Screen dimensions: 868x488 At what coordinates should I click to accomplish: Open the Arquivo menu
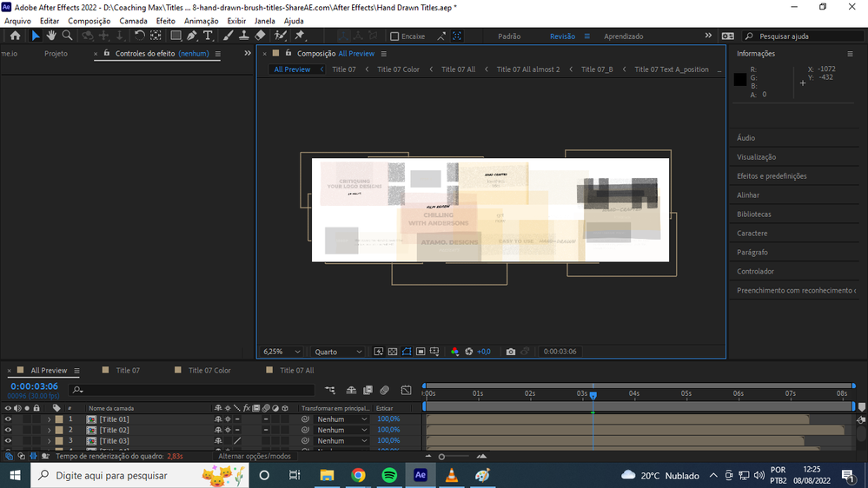click(x=17, y=21)
